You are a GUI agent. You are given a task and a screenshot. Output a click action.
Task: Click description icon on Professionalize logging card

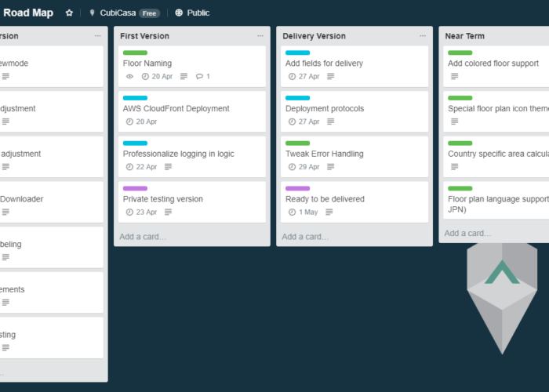click(x=168, y=166)
